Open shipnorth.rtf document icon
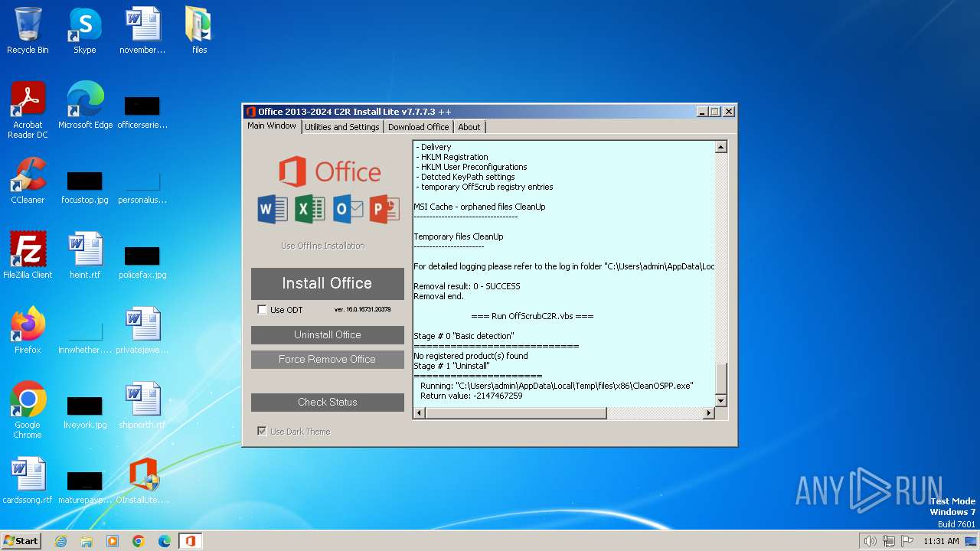The width and height of the screenshot is (980, 551). pos(142,406)
